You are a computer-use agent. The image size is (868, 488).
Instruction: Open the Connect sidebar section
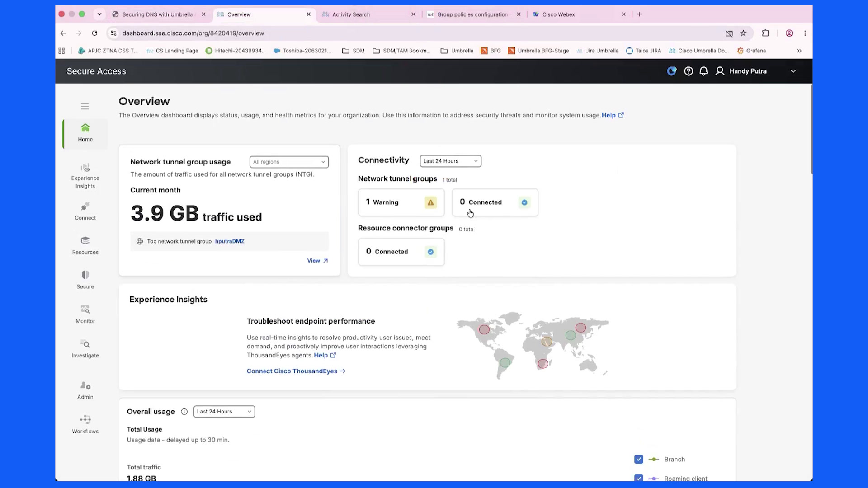[85, 211]
